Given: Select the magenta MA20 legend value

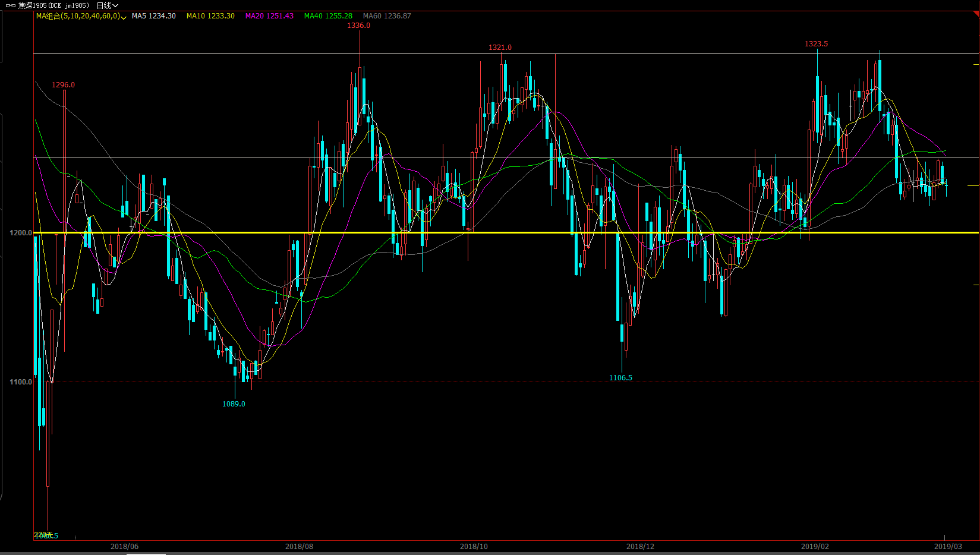Looking at the screenshot, I should pos(269,16).
